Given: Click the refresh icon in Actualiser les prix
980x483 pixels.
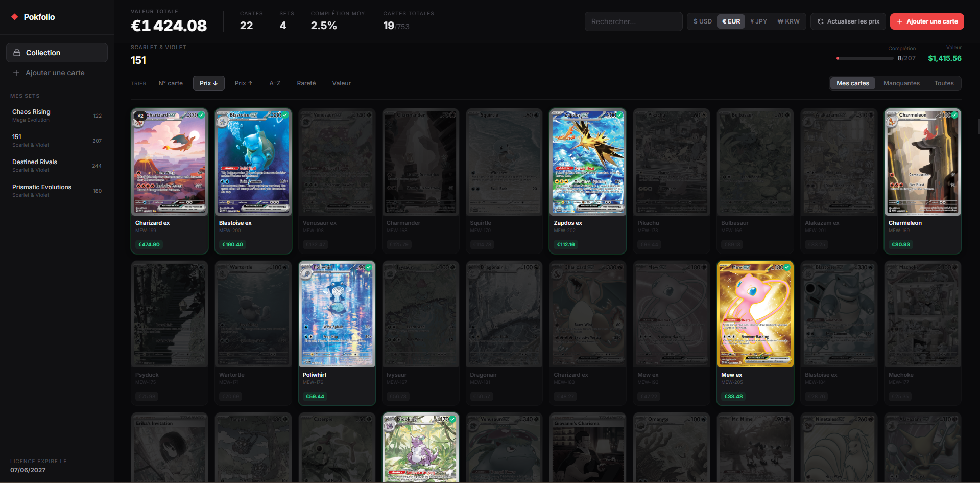Looking at the screenshot, I should [x=821, y=21].
